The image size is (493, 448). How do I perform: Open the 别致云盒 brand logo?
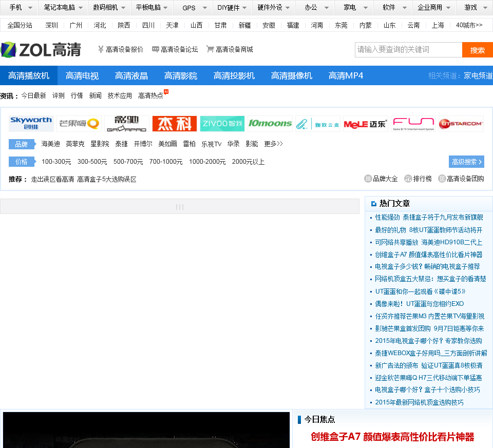pyautogui.click(x=318, y=124)
